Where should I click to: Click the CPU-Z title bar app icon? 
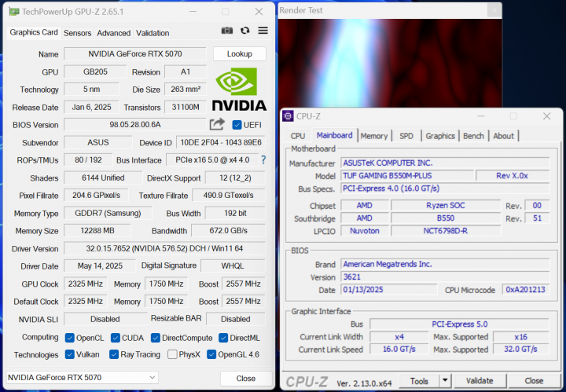pos(288,116)
